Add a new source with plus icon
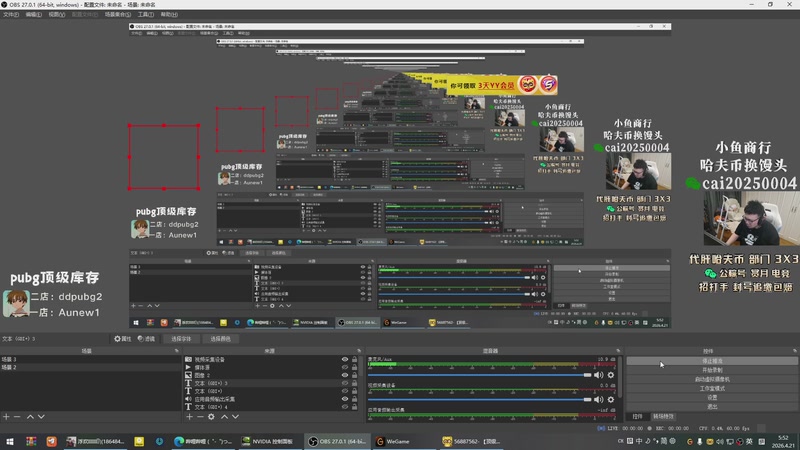Viewport: 800px width, 450px height. tap(189, 417)
